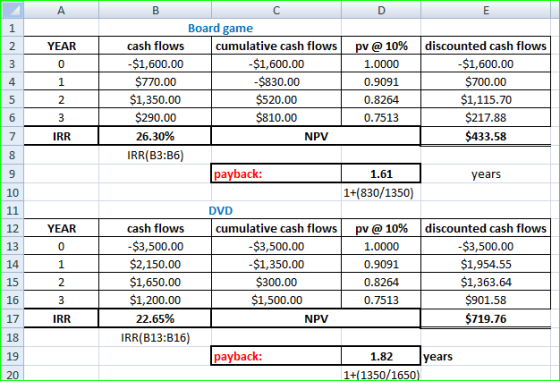Click the $810.00 cumulative cell
The image size is (560, 381).
coord(276,117)
